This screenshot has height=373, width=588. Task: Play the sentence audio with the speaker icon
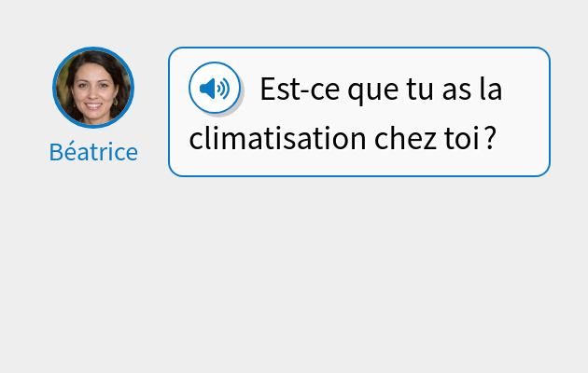[215, 89]
